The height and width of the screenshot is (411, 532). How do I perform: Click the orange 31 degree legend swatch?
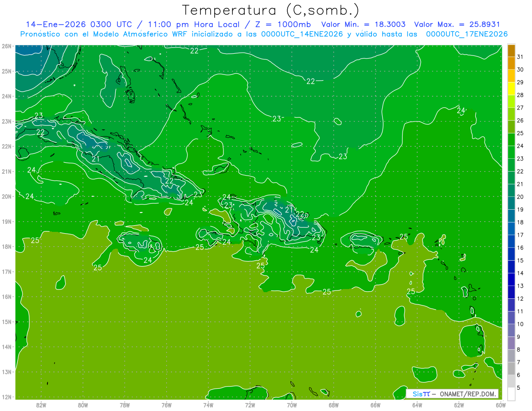point(511,51)
